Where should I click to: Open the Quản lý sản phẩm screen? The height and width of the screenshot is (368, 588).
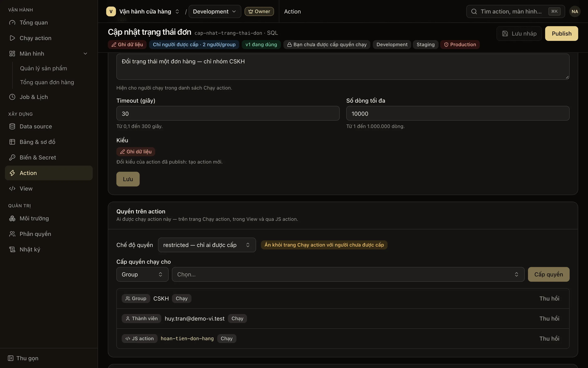[x=43, y=68]
